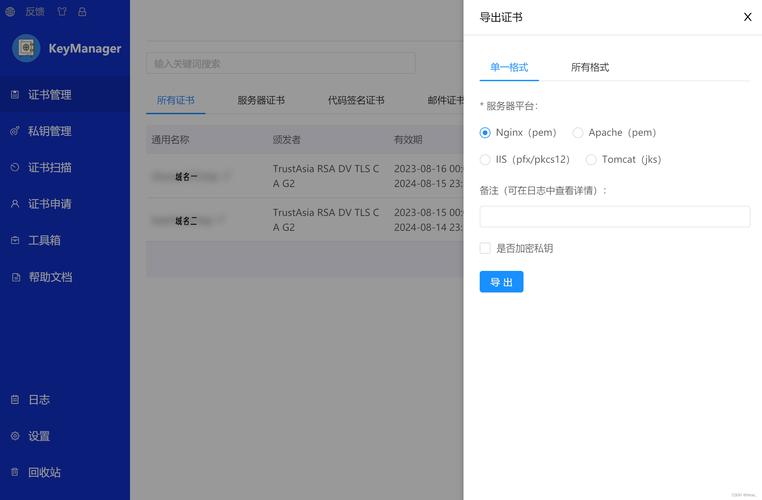Click the globe language icon at top left

[10, 12]
